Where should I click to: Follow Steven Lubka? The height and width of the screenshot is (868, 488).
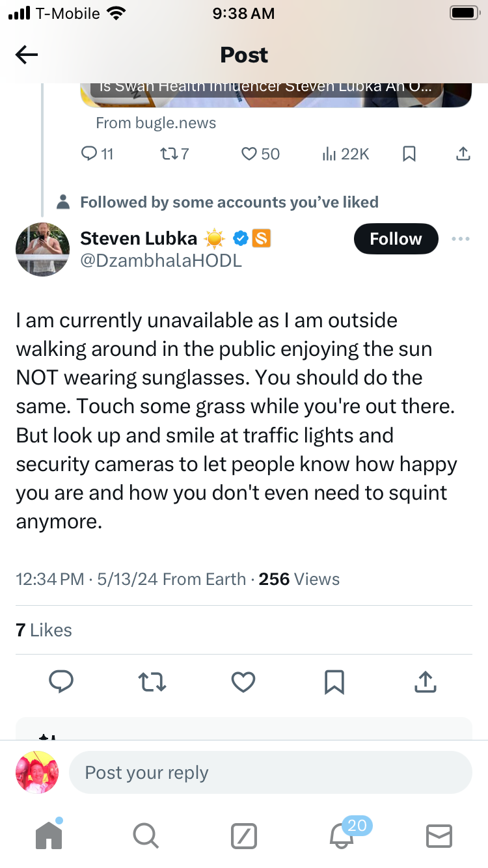point(396,239)
